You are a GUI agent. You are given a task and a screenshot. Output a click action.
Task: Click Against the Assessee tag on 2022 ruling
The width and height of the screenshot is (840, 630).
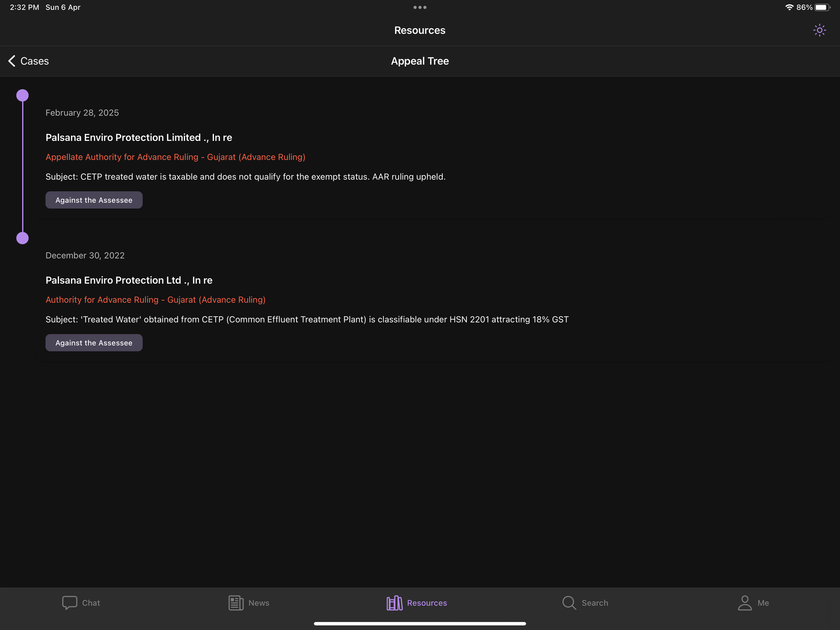[94, 343]
